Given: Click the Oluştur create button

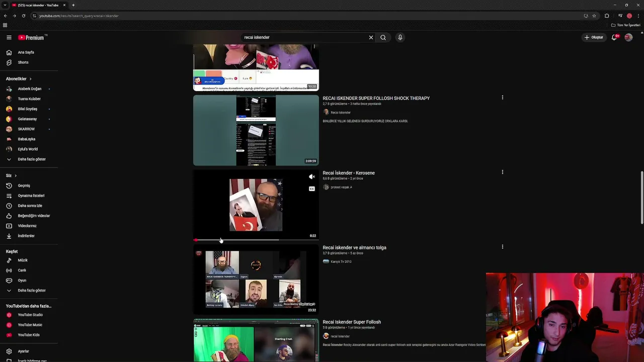Looking at the screenshot, I should [594, 38].
